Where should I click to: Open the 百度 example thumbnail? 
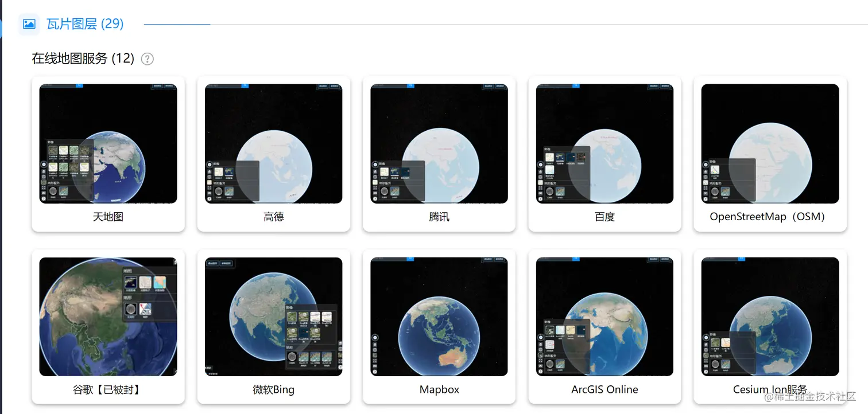(604, 143)
